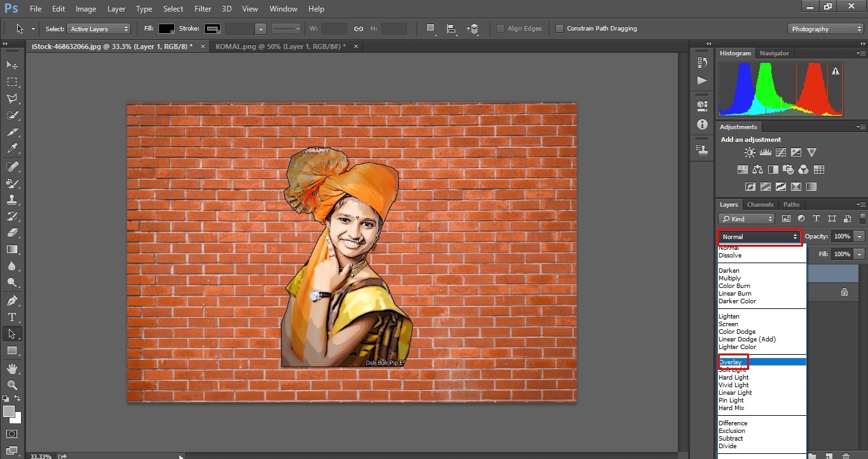The width and height of the screenshot is (868, 459).
Task: Activate the Horizontal Type tool
Action: (x=12, y=317)
